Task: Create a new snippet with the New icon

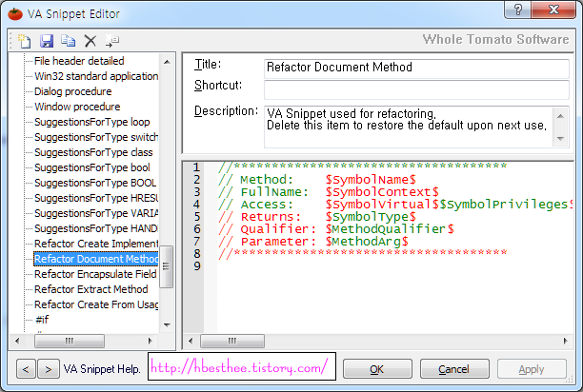Action: [25, 41]
